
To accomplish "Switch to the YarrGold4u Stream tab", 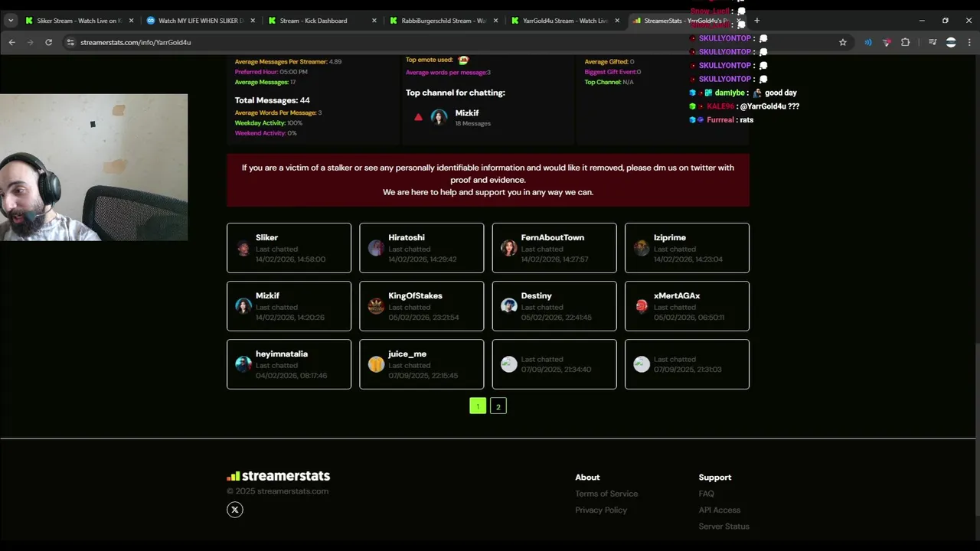I will point(564,21).
